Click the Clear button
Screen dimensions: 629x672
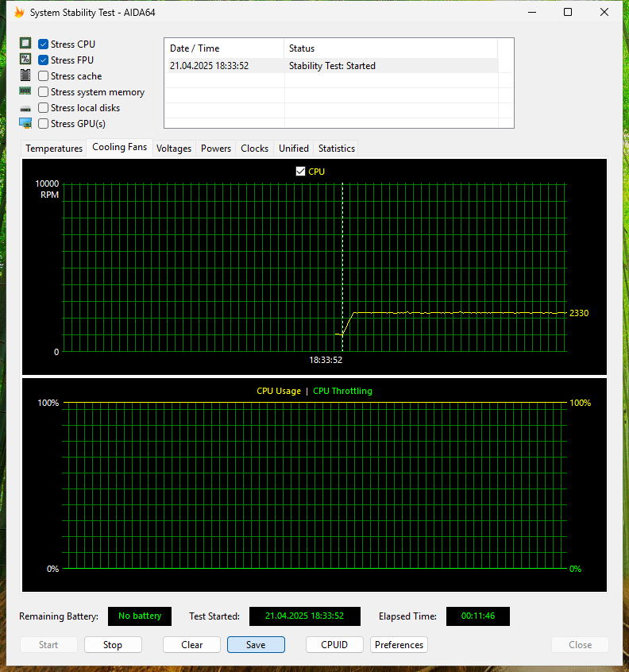tap(191, 644)
